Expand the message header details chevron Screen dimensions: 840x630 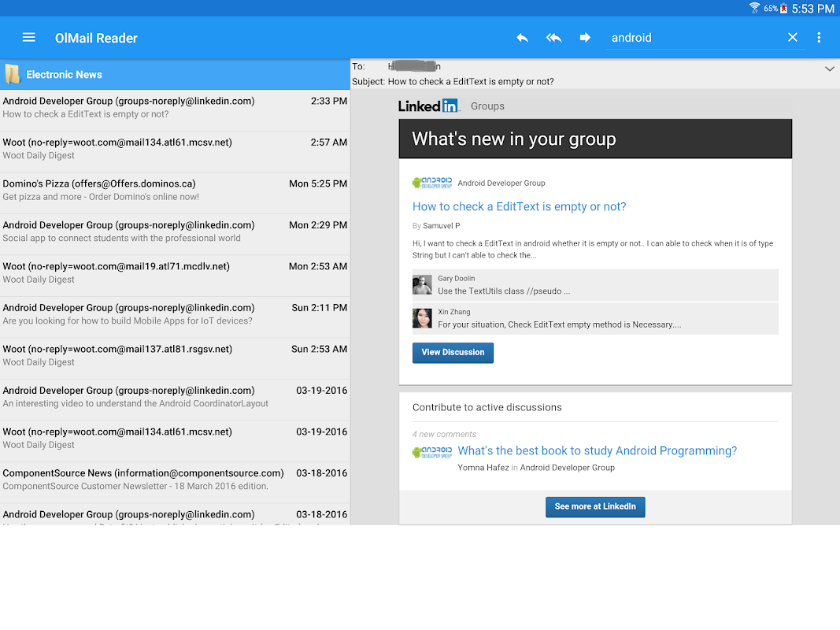pos(829,69)
